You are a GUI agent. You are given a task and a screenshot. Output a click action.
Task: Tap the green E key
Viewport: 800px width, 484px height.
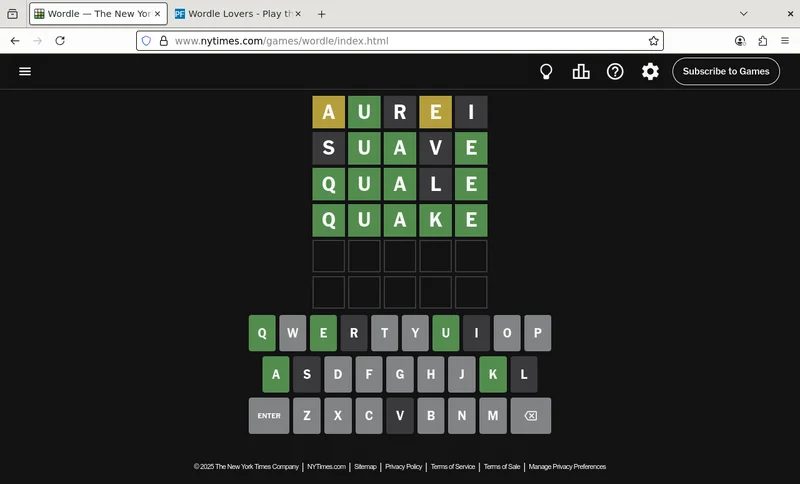(323, 333)
